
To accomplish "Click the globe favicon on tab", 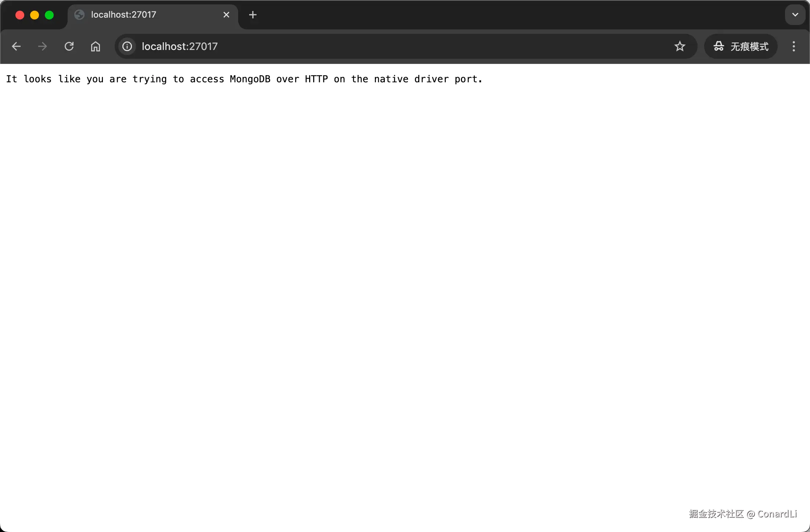I will tap(79, 15).
